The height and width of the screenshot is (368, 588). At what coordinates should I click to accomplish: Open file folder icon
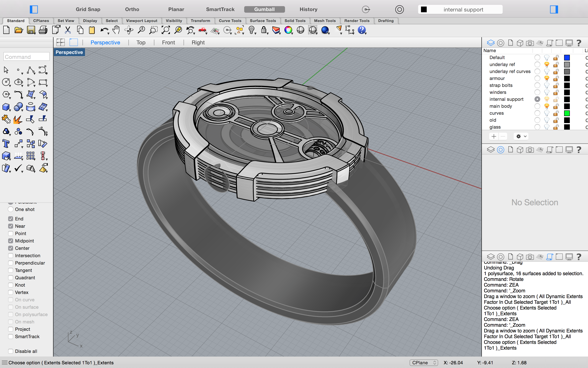click(18, 30)
